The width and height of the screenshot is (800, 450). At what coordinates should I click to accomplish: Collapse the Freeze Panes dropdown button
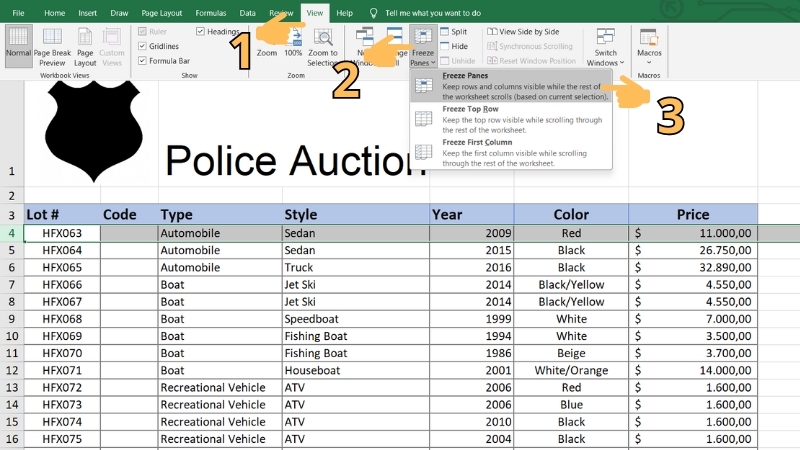tap(422, 46)
